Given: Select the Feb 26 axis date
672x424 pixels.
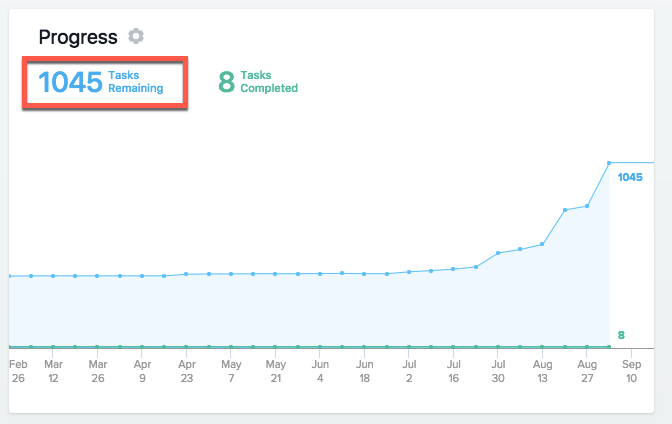Looking at the screenshot, I should click(x=18, y=371).
